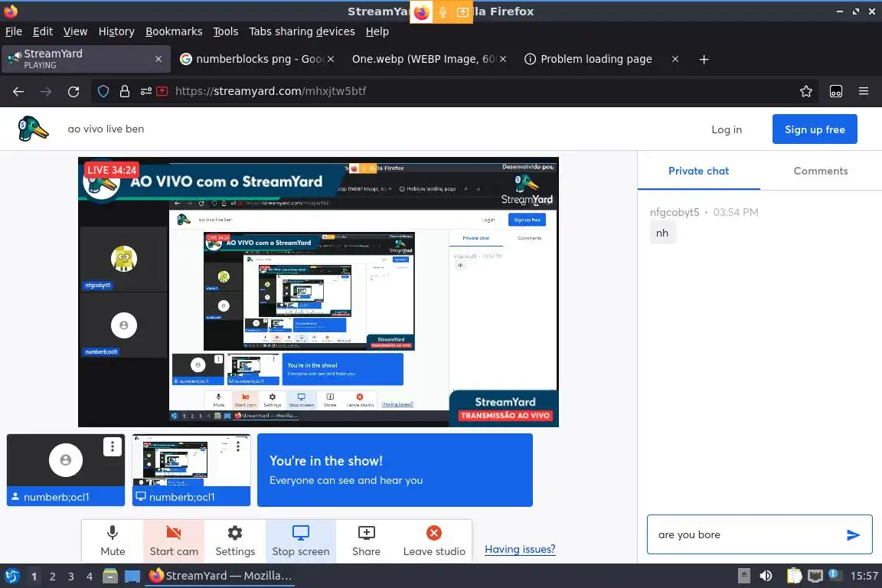Click the microphone sharing indicator in title bar

click(443, 11)
